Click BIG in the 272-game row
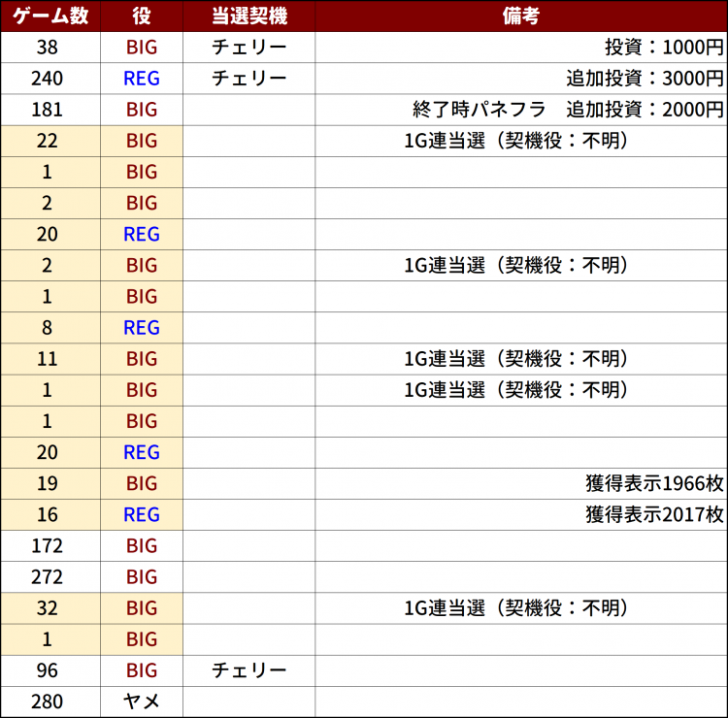This screenshot has height=718, width=728. 142,577
